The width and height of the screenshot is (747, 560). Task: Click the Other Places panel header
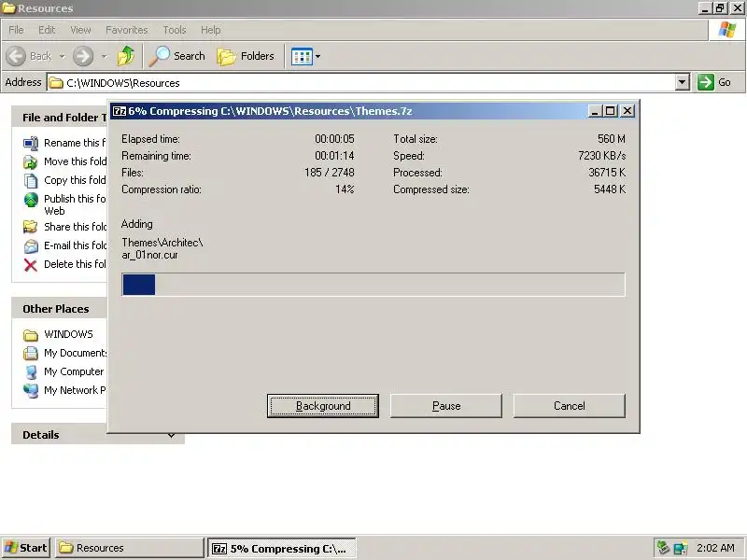(x=60, y=309)
